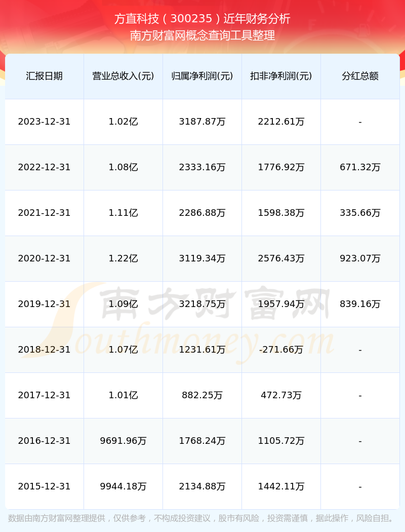Click the revenue value 1.02亿
The height and width of the screenshot is (532, 405).
click(x=124, y=122)
